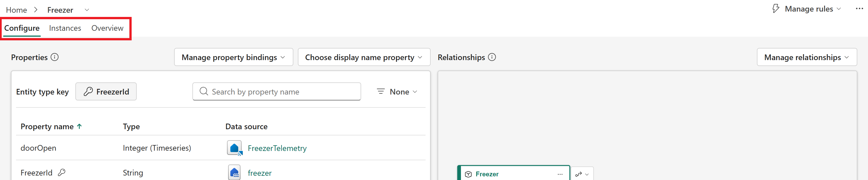
Task: Open the Freezer node ellipsis menu
Action: (x=560, y=174)
